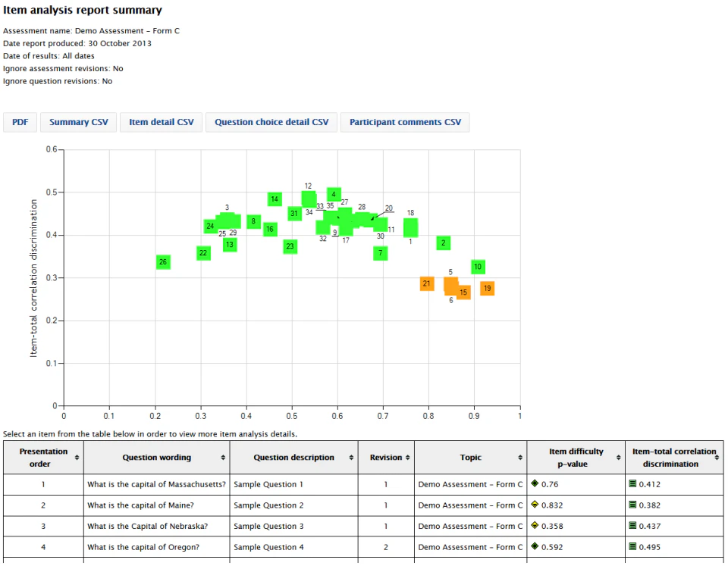Download the Participant comments CSV

(x=405, y=122)
